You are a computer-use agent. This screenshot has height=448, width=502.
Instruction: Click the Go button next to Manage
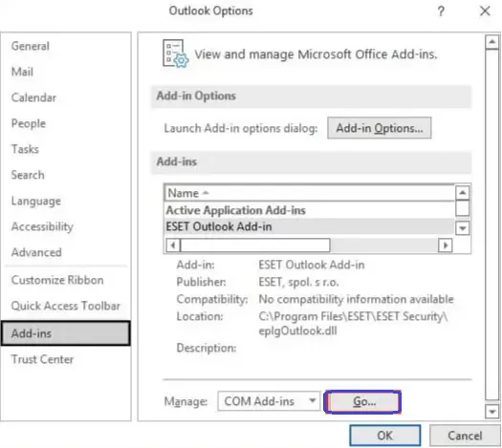pyautogui.click(x=362, y=401)
